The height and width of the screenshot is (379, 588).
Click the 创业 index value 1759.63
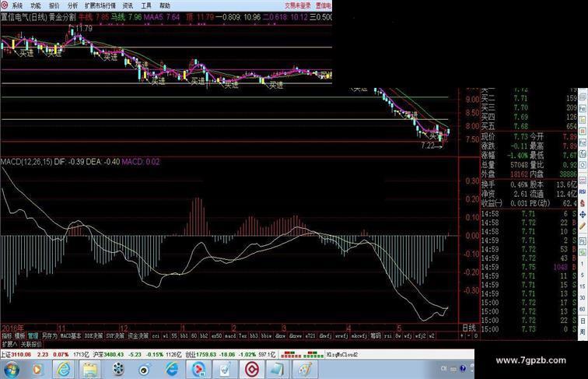pyautogui.click(x=205, y=354)
